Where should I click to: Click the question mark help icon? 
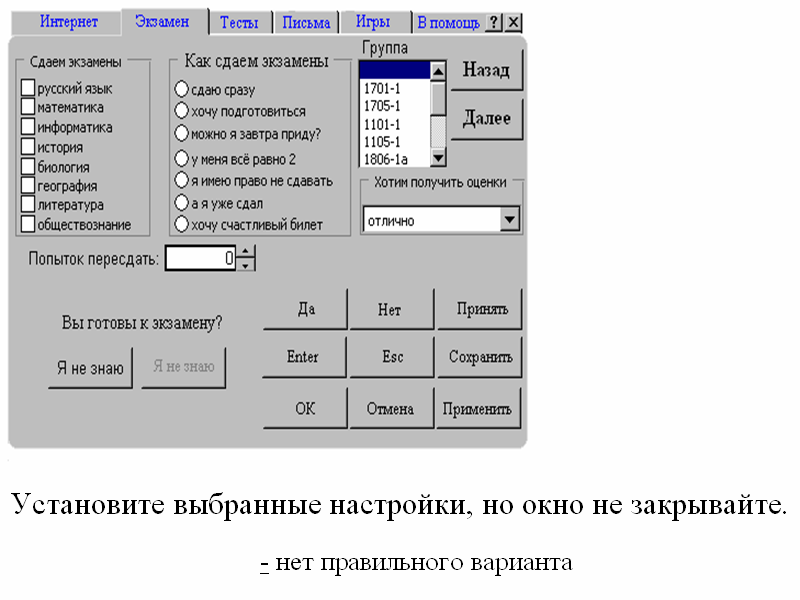click(493, 22)
